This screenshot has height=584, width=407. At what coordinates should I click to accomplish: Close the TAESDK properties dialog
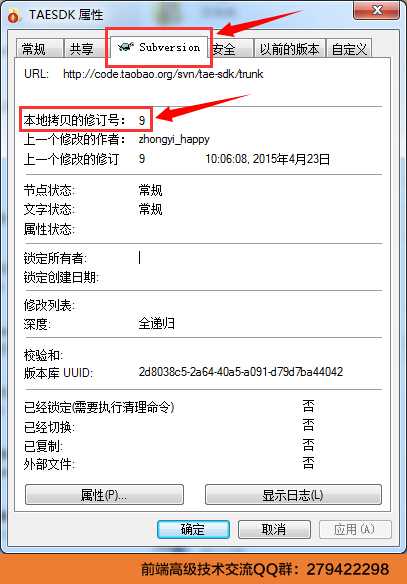tap(376, 10)
